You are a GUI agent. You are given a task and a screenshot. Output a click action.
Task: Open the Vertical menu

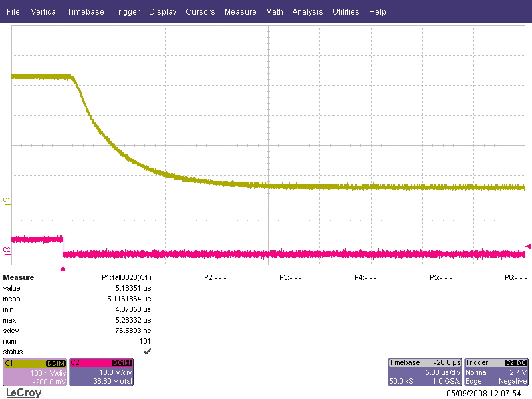[44, 12]
